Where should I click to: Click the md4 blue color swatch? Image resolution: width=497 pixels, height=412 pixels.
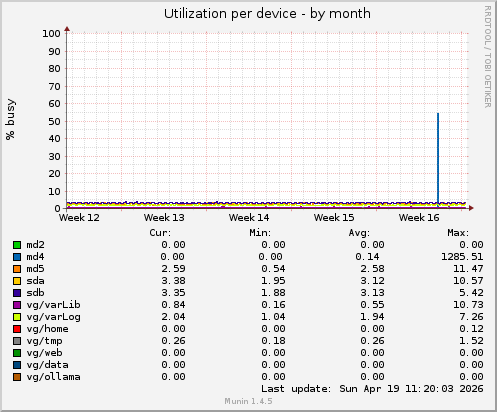(17, 257)
